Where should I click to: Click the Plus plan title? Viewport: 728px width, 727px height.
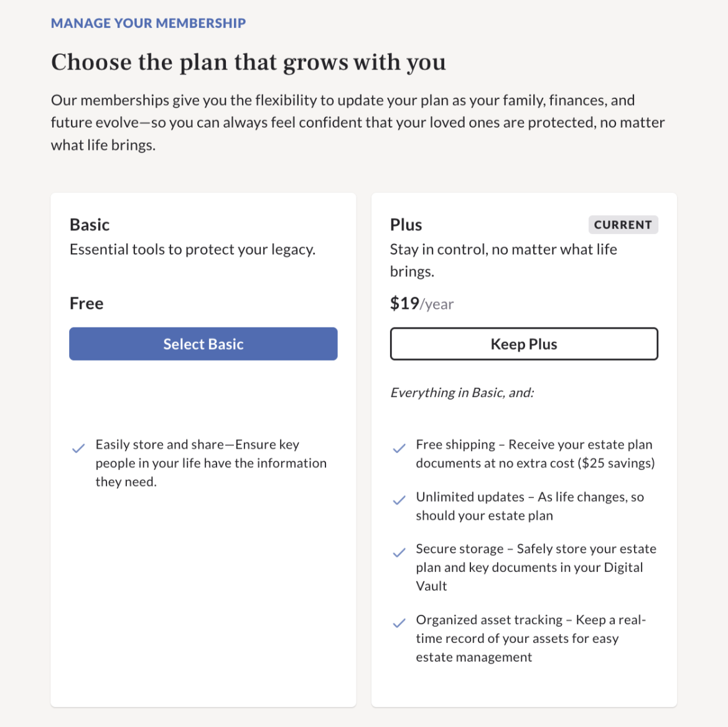(406, 225)
